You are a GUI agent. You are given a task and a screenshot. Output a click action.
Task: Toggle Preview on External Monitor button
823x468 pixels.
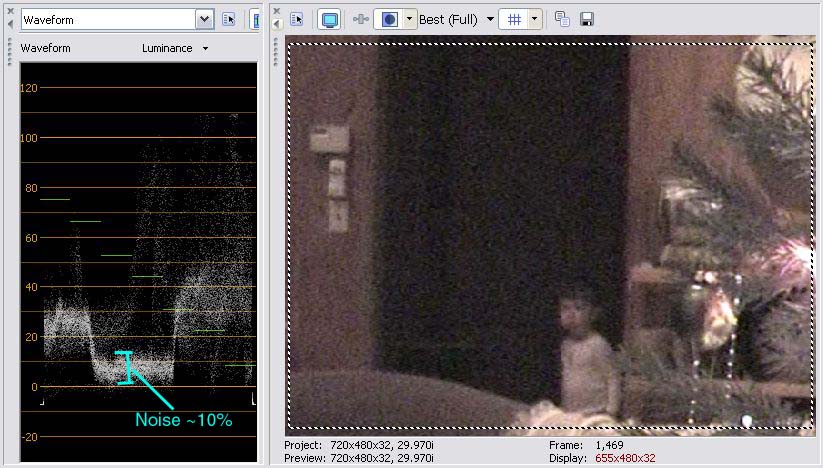329,20
